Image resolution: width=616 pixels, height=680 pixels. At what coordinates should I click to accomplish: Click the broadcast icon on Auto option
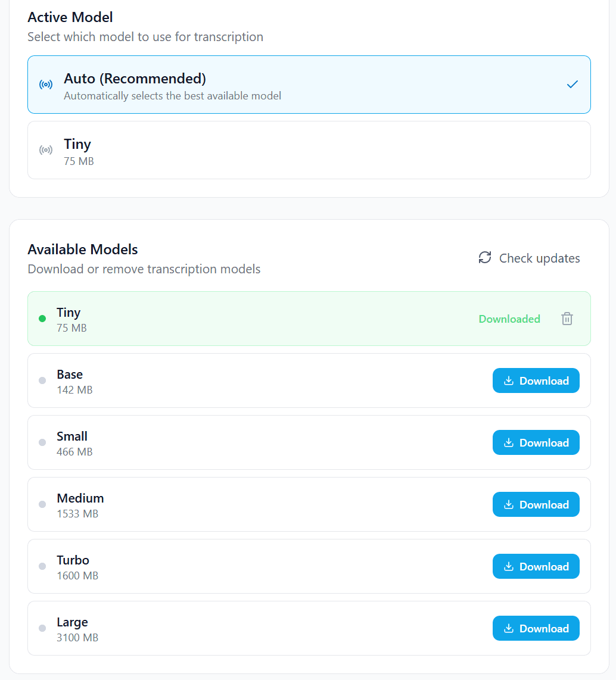tap(46, 85)
